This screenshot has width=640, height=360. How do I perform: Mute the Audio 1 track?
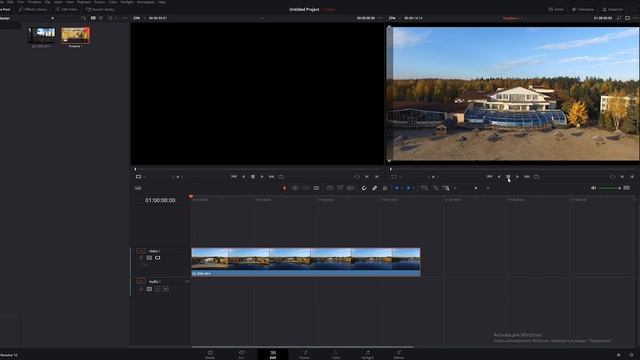tap(166, 289)
